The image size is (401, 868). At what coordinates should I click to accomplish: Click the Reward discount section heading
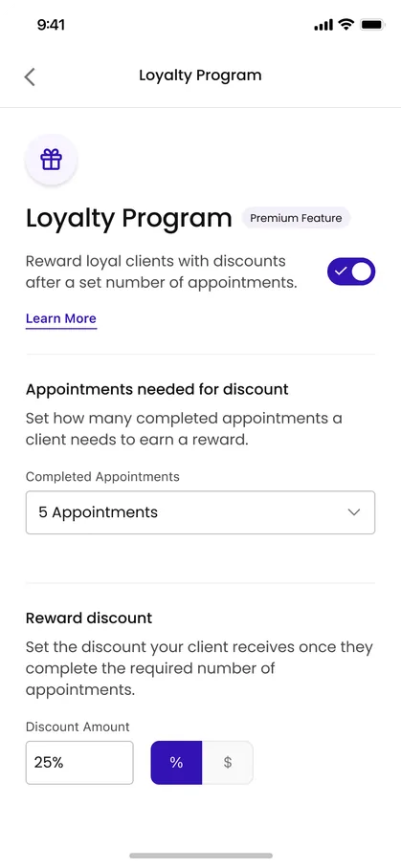pos(89,618)
